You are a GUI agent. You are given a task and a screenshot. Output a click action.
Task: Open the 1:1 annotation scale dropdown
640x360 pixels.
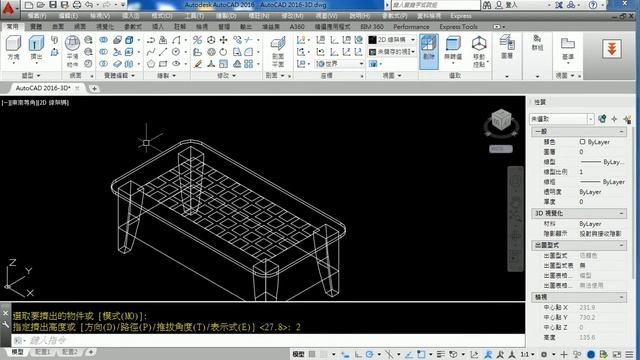coord(527,354)
